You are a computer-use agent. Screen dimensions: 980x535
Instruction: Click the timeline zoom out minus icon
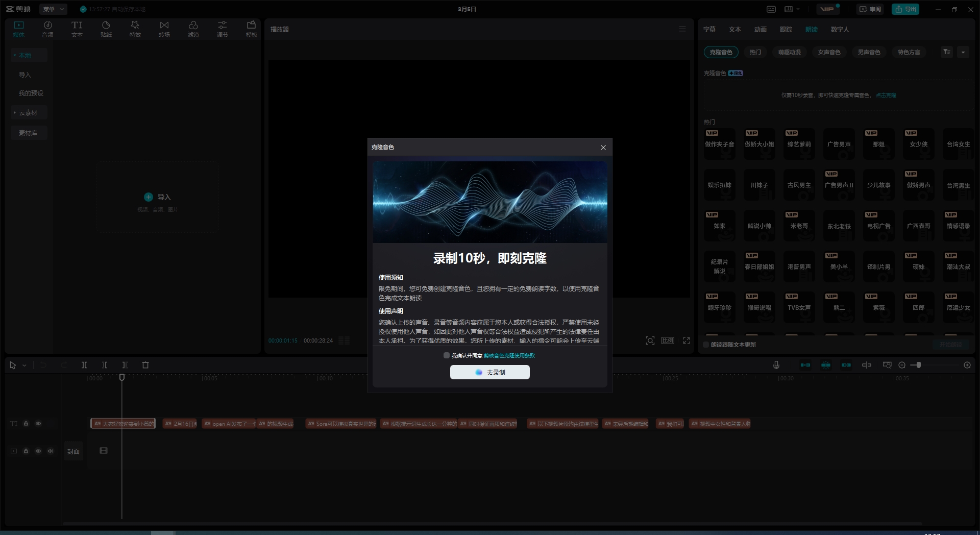click(902, 365)
